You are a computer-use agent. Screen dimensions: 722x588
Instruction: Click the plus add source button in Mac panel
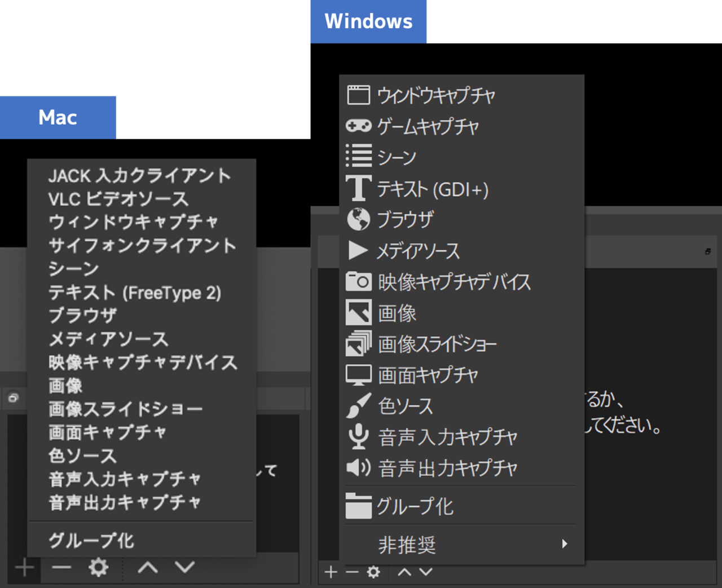(x=24, y=568)
